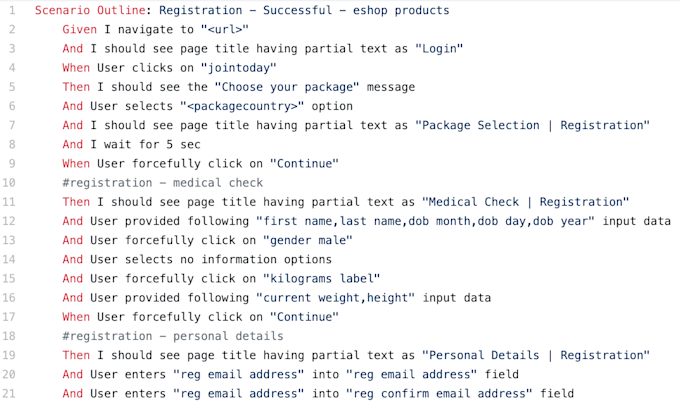Click "Medical Check | Registration" string
This screenshot has width=680, height=403.
pyautogui.click(x=526, y=202)
